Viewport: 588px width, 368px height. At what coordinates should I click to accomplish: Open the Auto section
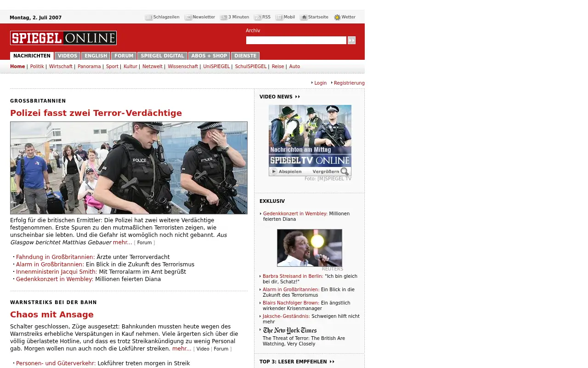click(x=294, y=67)
